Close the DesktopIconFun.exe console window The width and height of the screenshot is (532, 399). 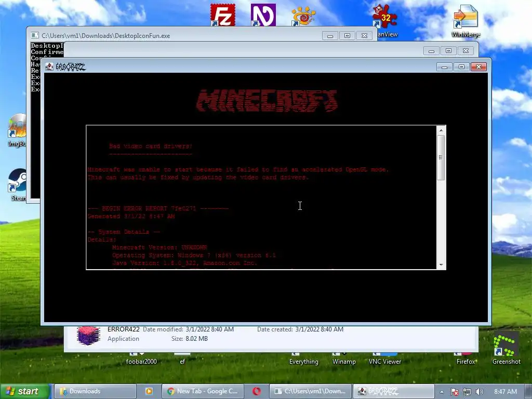tap(364, 36)
